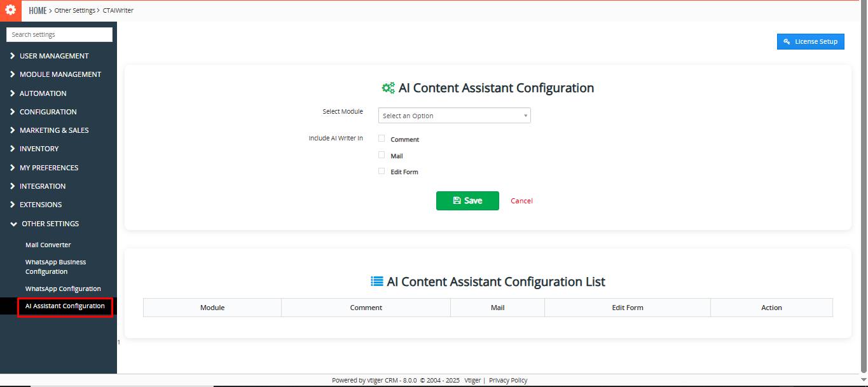Click AI Content Assistant Configuration List heading
This screenshot has width=868, height=387.
(x=496, y=282)
